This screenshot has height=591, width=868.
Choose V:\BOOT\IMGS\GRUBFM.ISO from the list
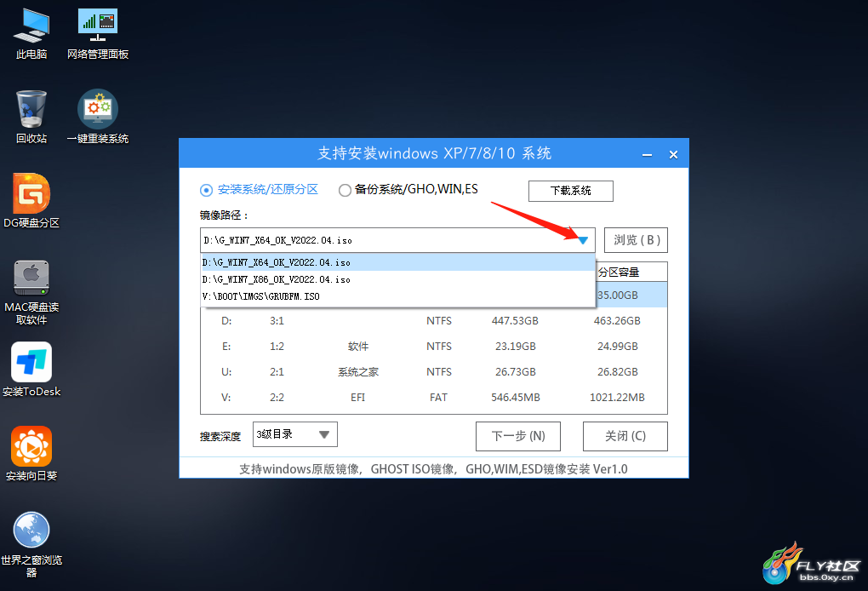coord(397,296)
